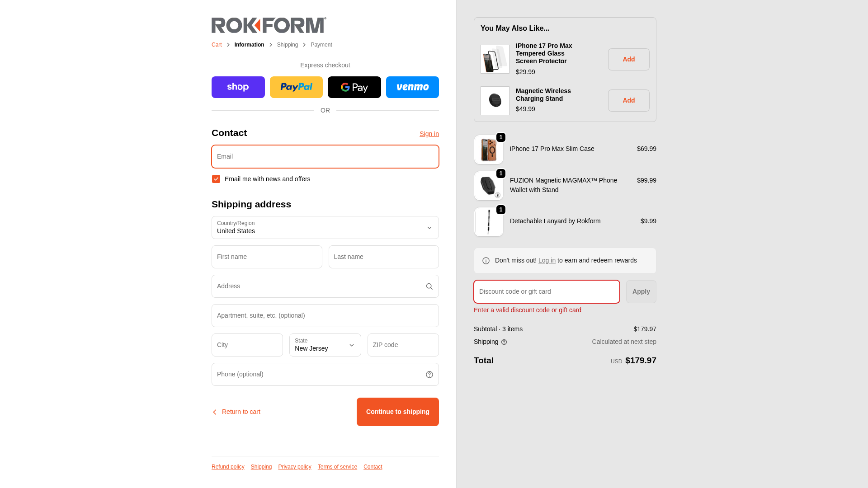
Task: Uncheck Email me with news and offers
Action: point(216,179)
